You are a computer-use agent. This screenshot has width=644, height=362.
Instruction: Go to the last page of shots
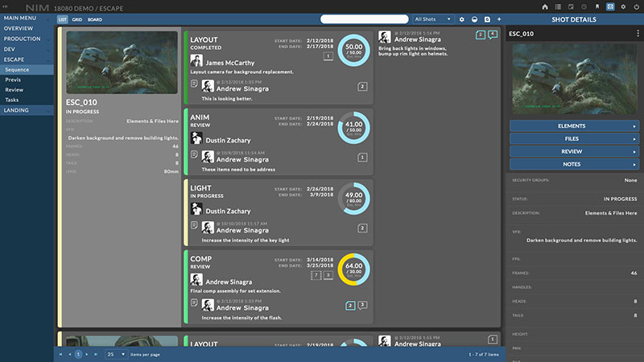[96, 354]
